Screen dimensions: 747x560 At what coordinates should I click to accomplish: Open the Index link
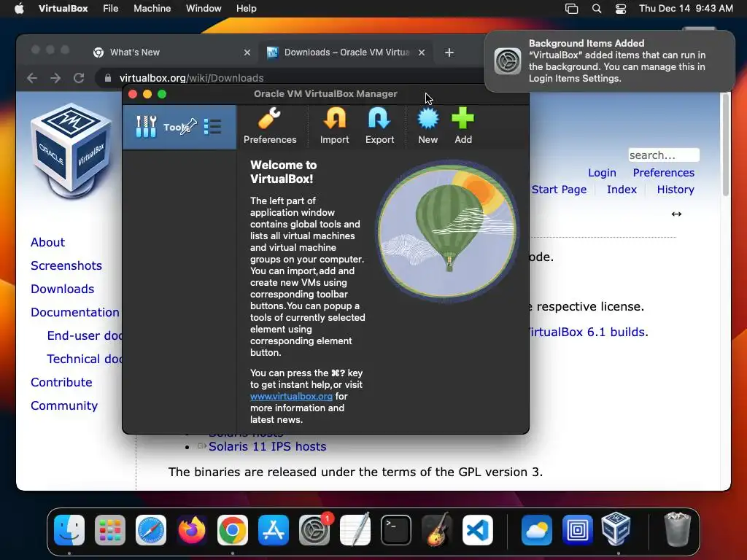click(x=622, y=190)
